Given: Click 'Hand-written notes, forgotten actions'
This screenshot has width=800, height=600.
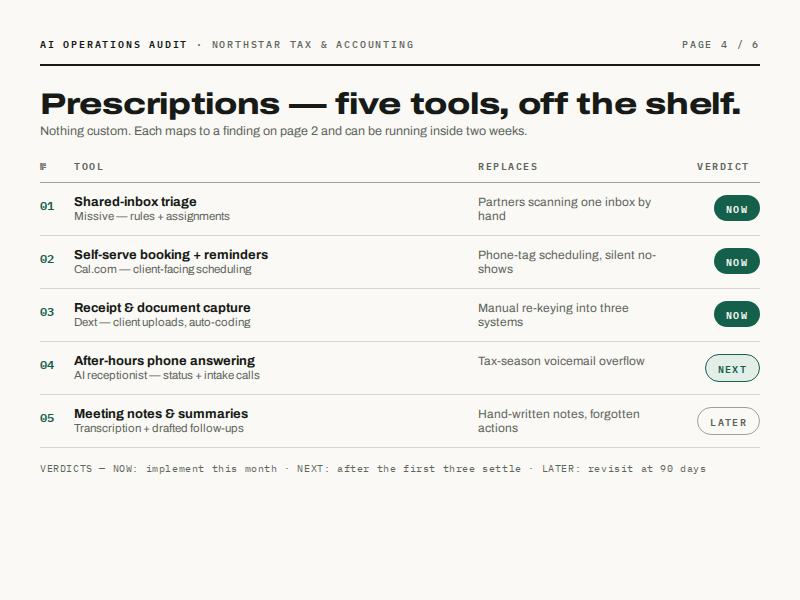Looking at the screenshot, I should tap(559, 421).
